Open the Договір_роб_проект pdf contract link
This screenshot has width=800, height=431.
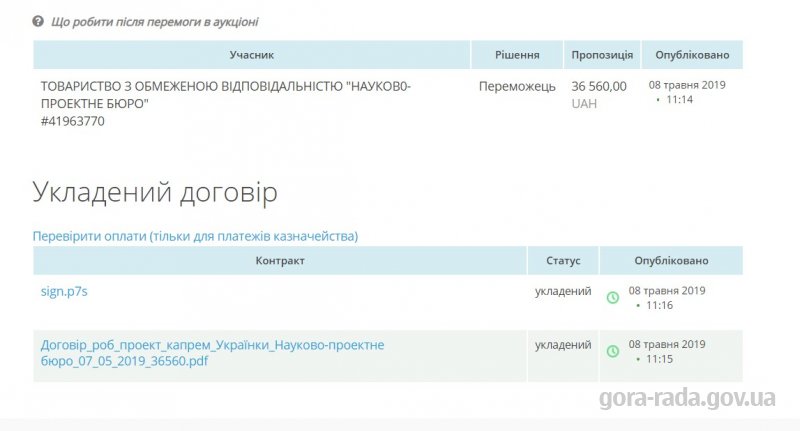click(x=212, y=353)
